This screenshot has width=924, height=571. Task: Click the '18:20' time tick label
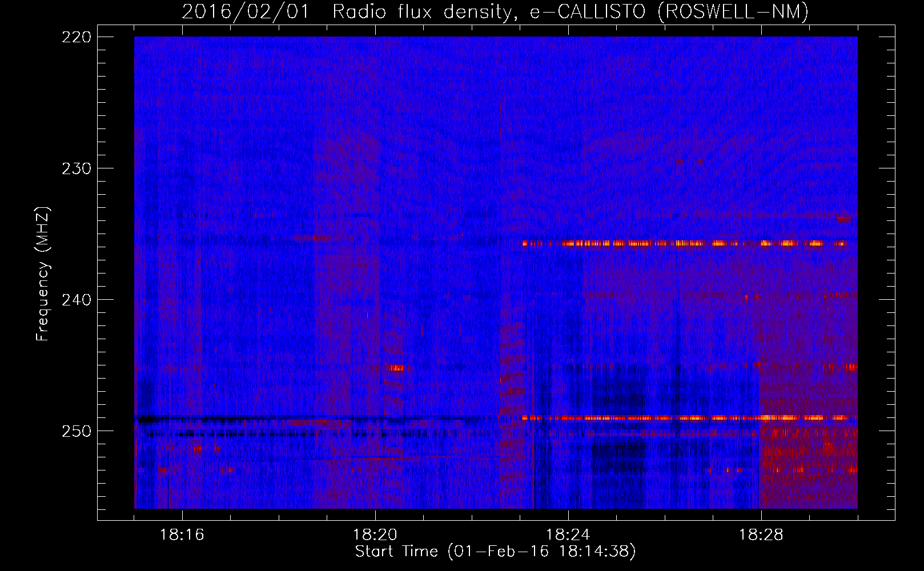(x=375, y=534)
